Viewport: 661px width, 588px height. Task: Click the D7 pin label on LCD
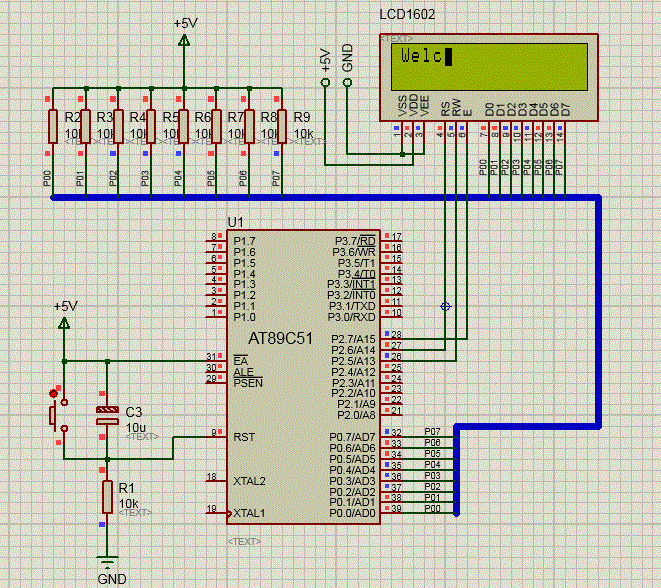point(565,110)
